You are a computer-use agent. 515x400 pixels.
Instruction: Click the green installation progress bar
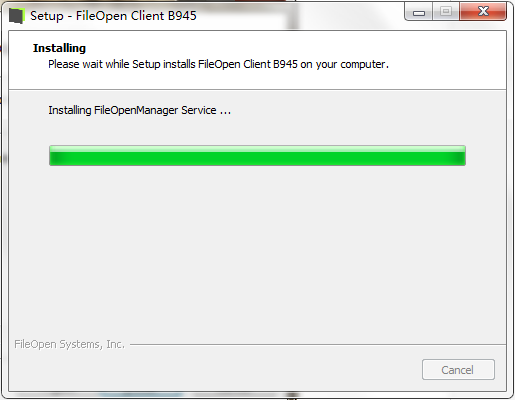pyautogui.click(x=257, y=155)
